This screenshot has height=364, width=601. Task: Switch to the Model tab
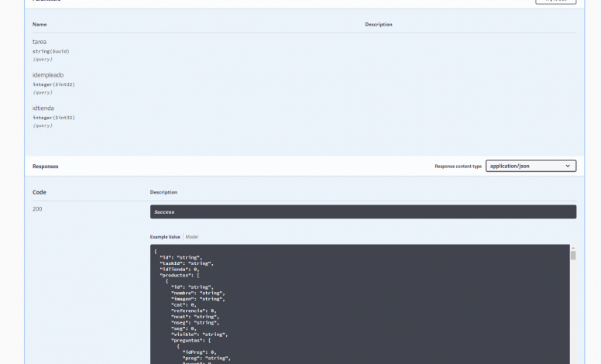tap(192, 236)
